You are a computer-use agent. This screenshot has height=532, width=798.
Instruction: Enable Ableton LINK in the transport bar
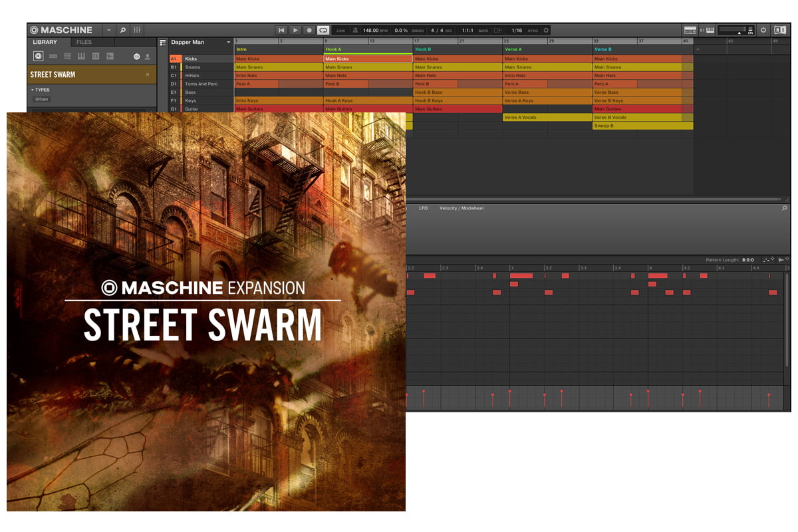click(x=341, y=31)
